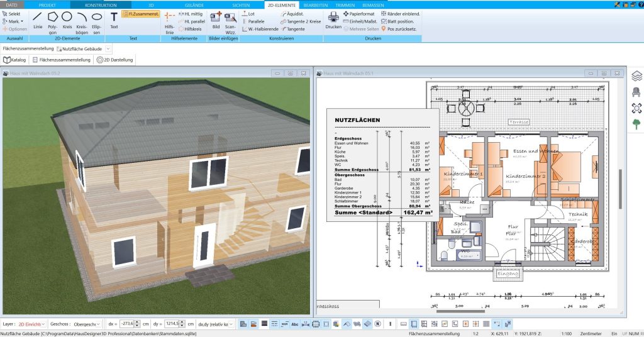The height and width of the screenshot is (337, 644).
Task: Open the layers stack icon in right sidebar
Action: tap(636, 76)
